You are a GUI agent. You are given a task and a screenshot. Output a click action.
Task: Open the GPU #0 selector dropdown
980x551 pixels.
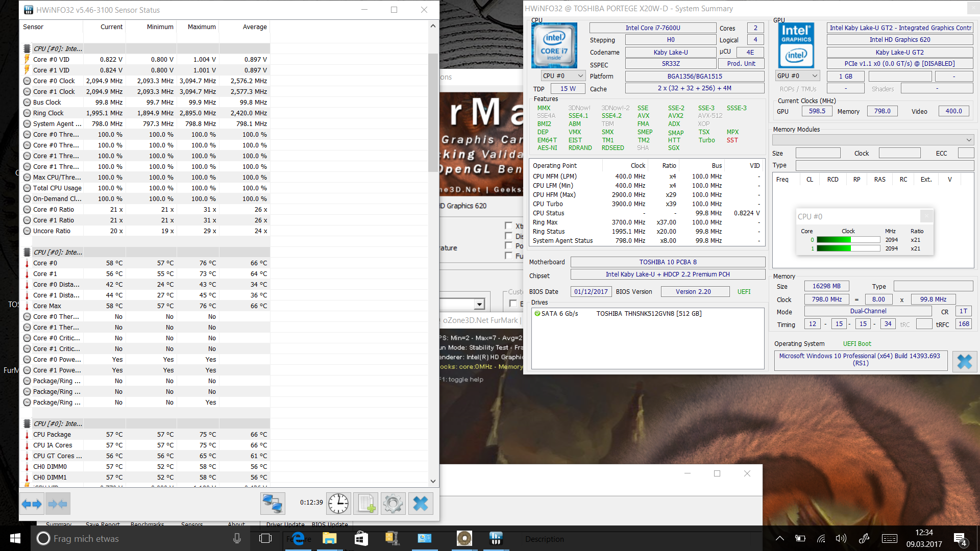tap(797, 76)
